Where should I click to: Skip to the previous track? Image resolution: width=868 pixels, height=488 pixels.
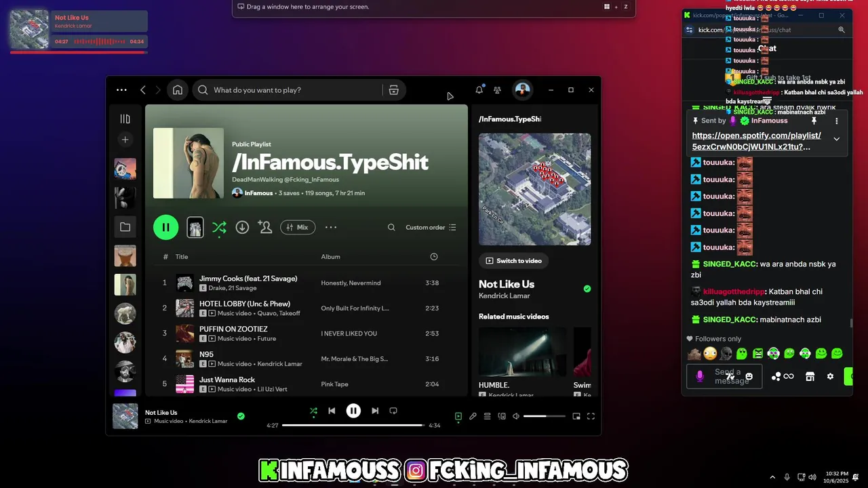[332, 411]
